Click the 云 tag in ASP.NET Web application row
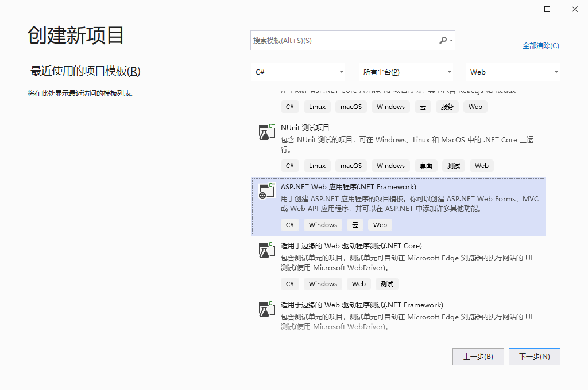Screen dimensions: 588x390 tap(355, 225)
